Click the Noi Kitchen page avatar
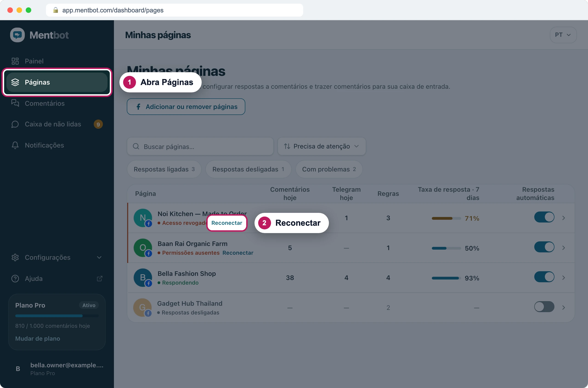The height and width of the screenshot is (388, 588). point(143,218)
